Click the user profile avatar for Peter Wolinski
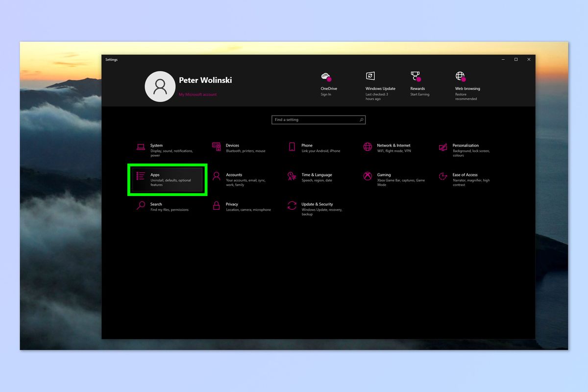Image resolution: width=588 pixels, height=392 pixels. point(160,86)
